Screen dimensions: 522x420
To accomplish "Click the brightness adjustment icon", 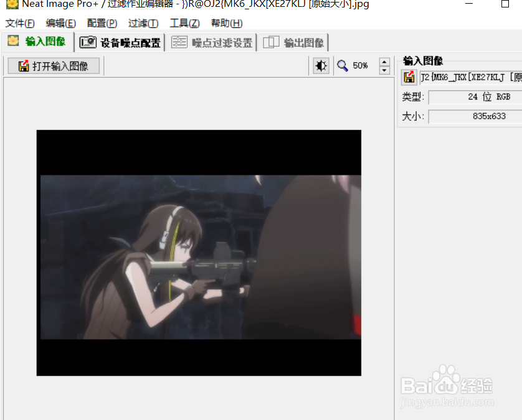I will tap(321, 66).
